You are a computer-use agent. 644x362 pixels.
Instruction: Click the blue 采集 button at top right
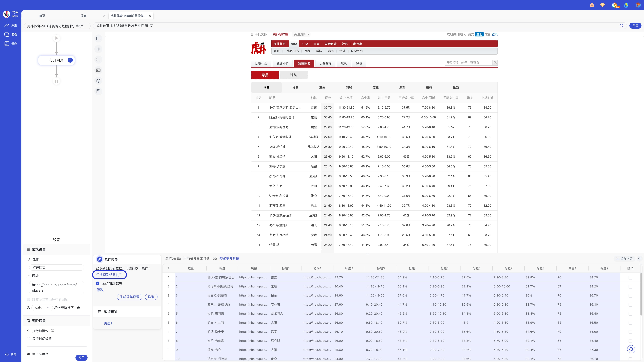(635, 26)
